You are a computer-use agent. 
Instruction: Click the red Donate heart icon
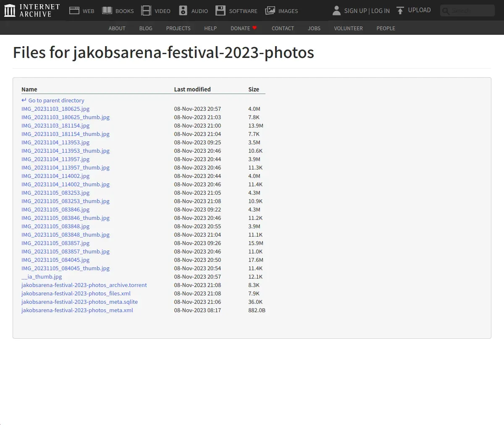click(255, 28)
